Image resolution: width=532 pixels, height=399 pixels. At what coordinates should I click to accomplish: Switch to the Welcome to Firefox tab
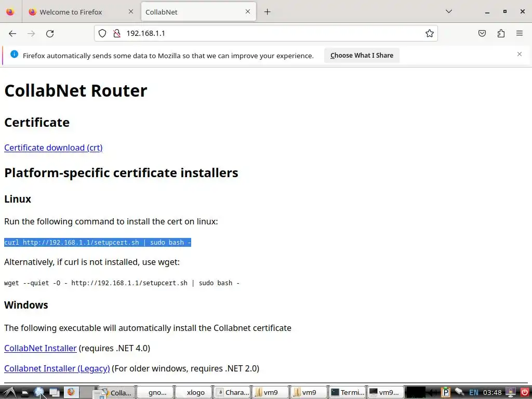[82, 12]
